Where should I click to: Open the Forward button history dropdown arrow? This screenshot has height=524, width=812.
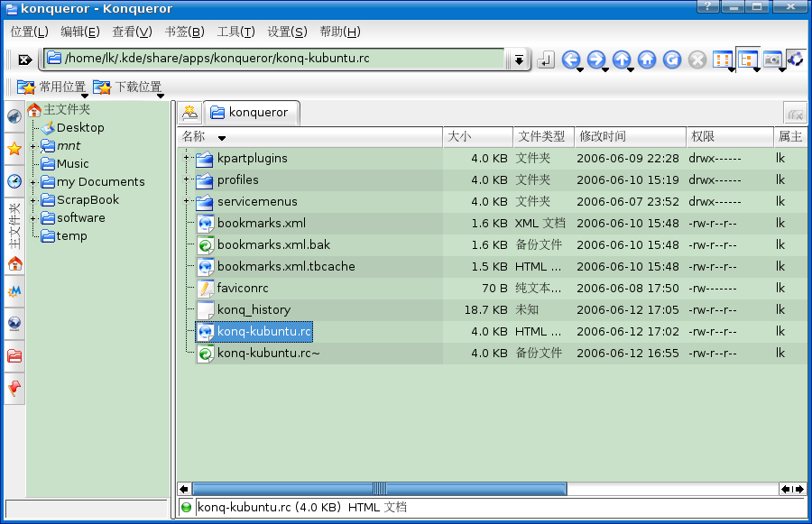(605, 69)
